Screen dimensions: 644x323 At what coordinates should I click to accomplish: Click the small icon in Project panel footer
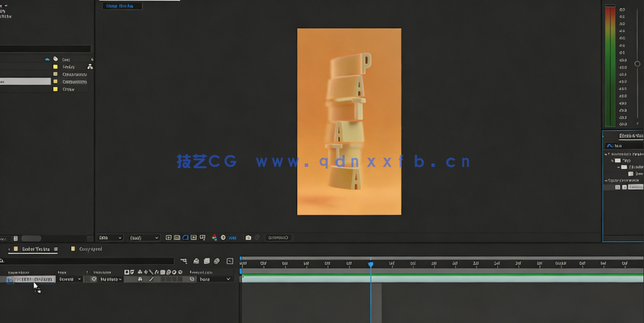(16, 238)
